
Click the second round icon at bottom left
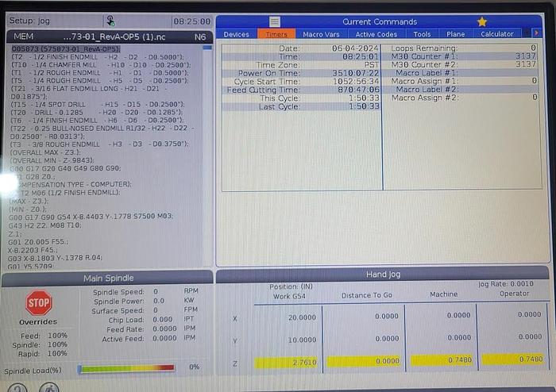coord(48,387)
